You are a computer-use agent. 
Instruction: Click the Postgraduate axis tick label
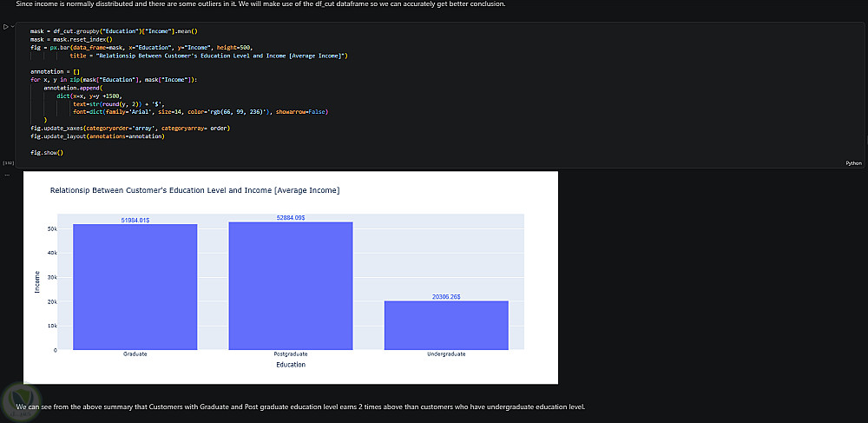(x=291, y=354)
